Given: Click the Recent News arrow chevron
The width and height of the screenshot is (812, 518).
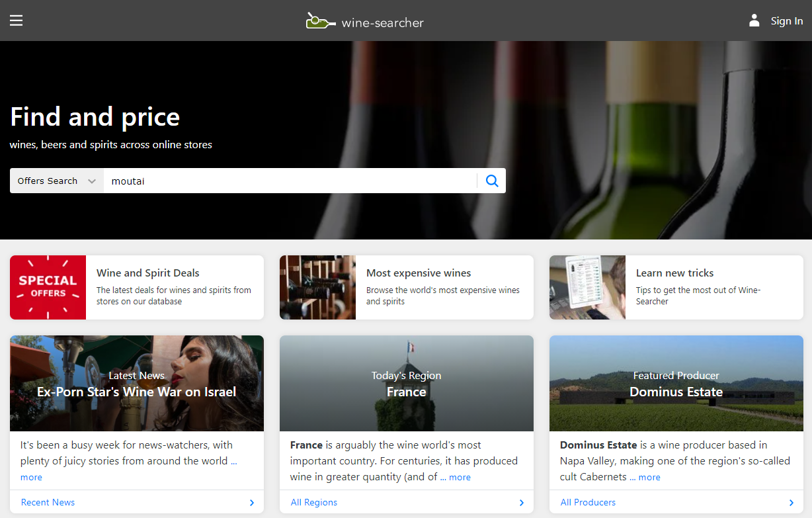Looking at the screenshot, I should coord(252,503).
